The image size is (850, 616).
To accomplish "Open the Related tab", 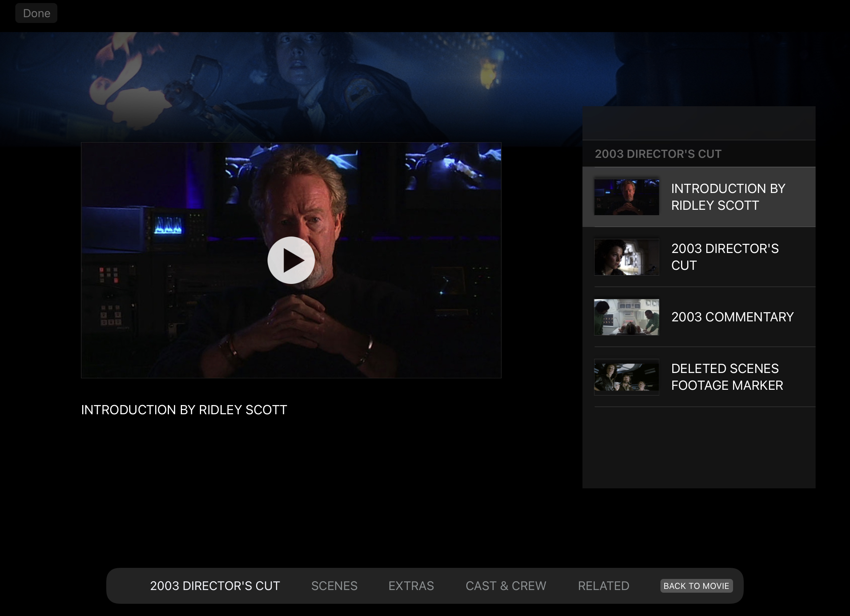I will coord(603,586).
